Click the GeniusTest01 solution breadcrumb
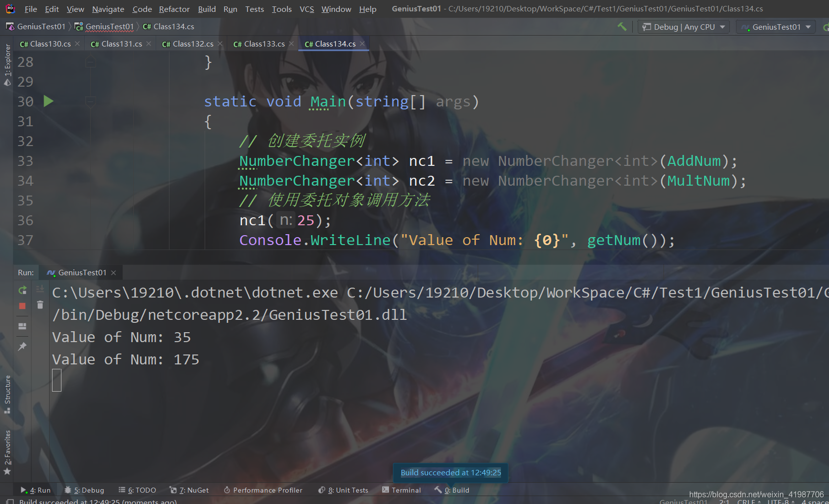This screenshot has height=504, width=829. point(36,27)
